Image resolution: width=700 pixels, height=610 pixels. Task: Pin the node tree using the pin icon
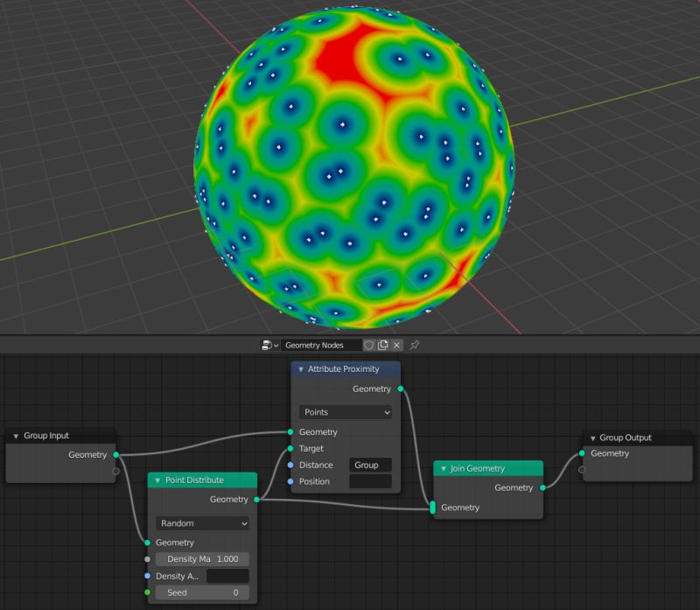click(x=413, y=345)
